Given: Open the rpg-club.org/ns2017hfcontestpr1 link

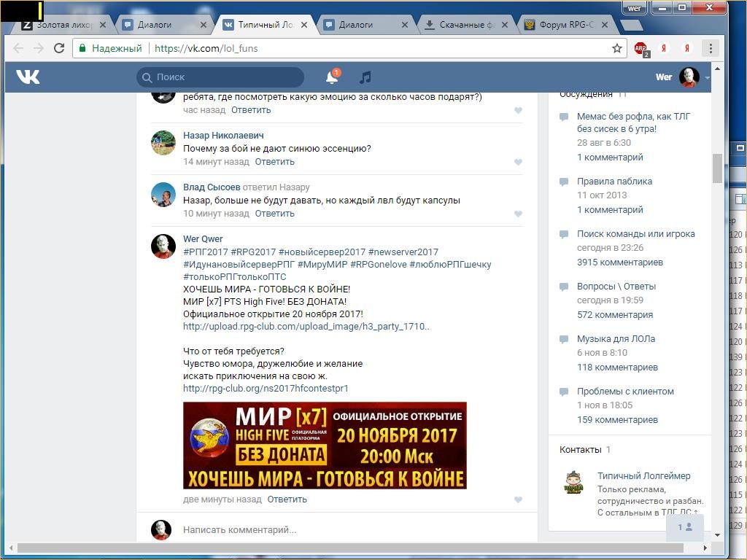Looking at the screenshot, I should [266, 388].
